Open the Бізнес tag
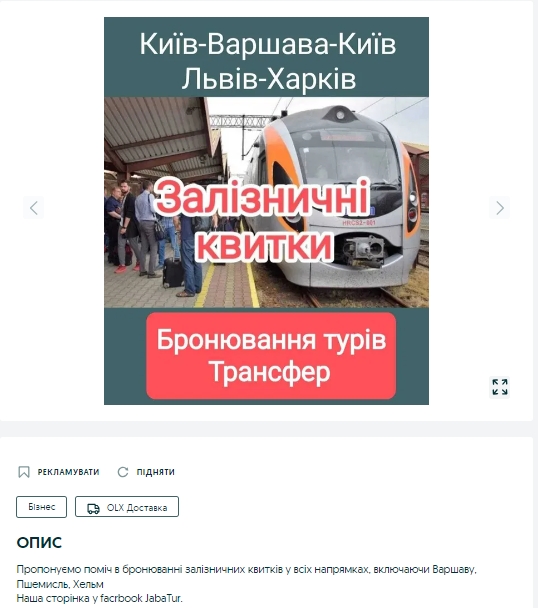This screenshot has width=538, height=608. [42, 507]
